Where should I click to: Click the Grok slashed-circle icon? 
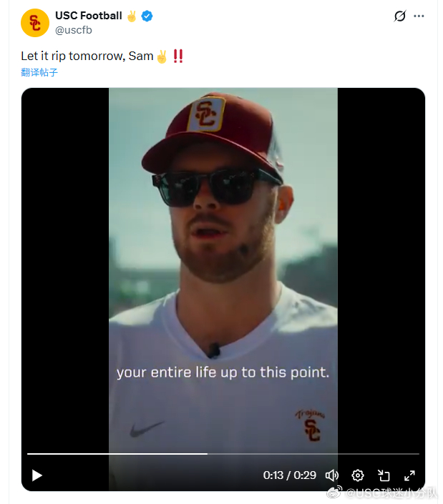pos(399,16)
